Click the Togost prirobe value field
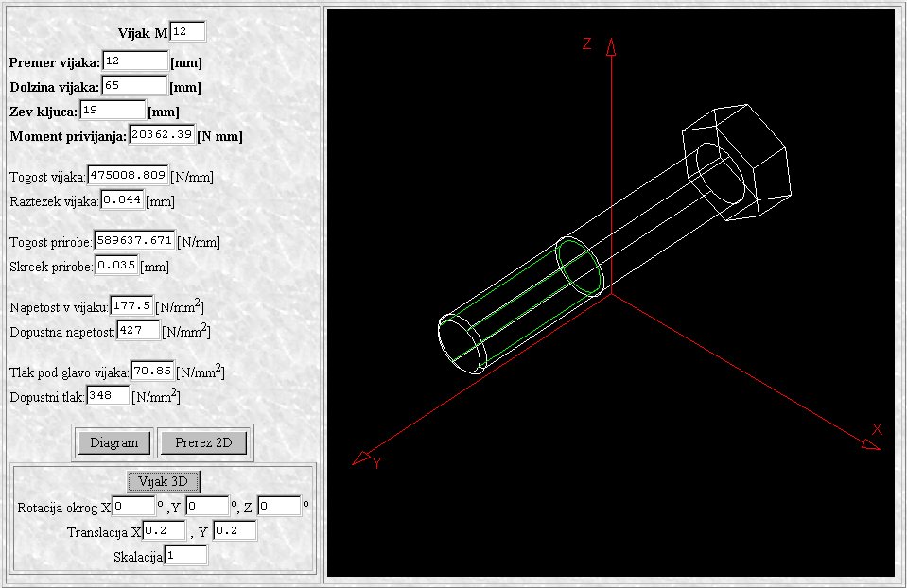Image resolution: width=907 pixels, height=588 pixels. click(134, 240)
